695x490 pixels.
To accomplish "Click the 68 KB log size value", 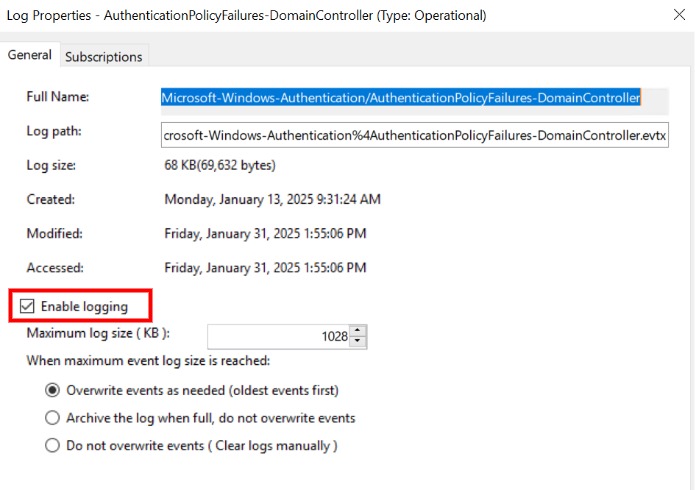I will (x=220, y=165).
